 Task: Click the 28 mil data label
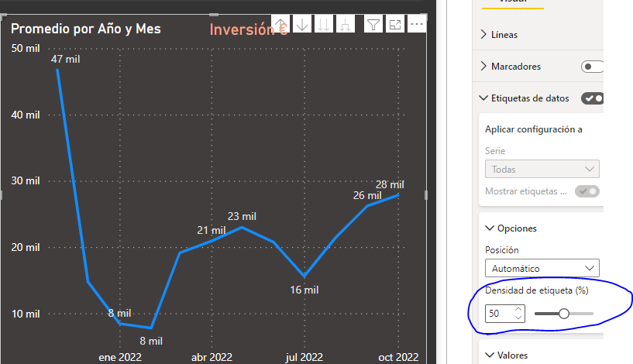coord(390,185)
